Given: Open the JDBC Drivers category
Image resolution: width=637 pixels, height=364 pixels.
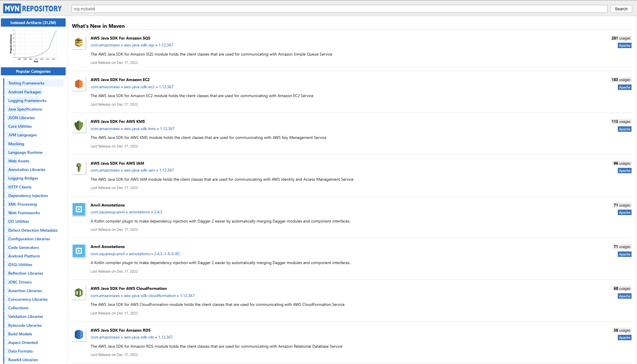Looking at the screenshot, I should tap(20, 282).
